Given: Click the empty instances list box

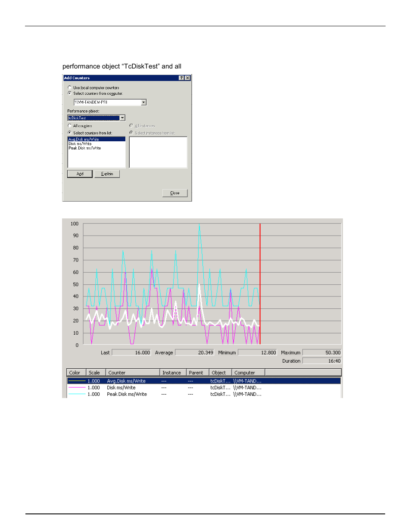Looking at the screenshot, I should 158,152.
